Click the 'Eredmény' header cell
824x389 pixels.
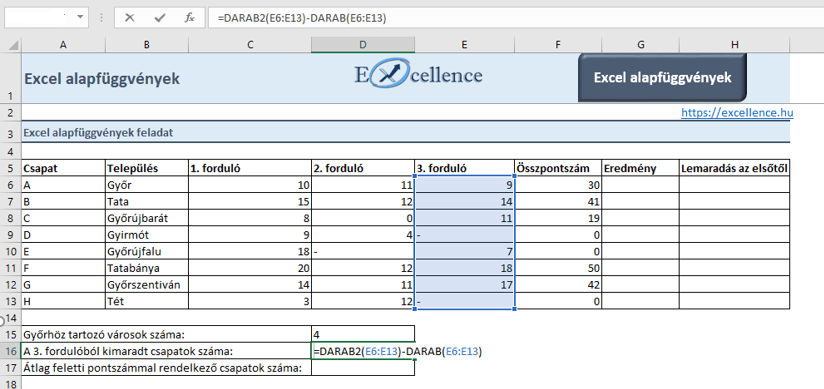640,169
